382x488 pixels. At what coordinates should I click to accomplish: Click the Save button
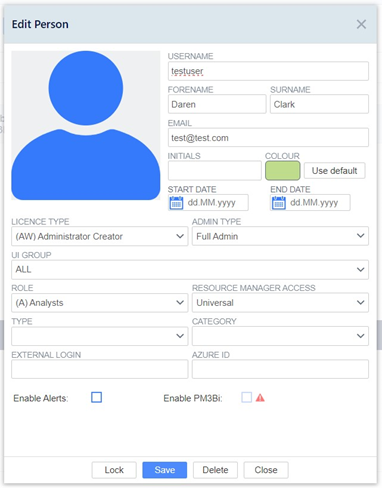coord(165,470)
